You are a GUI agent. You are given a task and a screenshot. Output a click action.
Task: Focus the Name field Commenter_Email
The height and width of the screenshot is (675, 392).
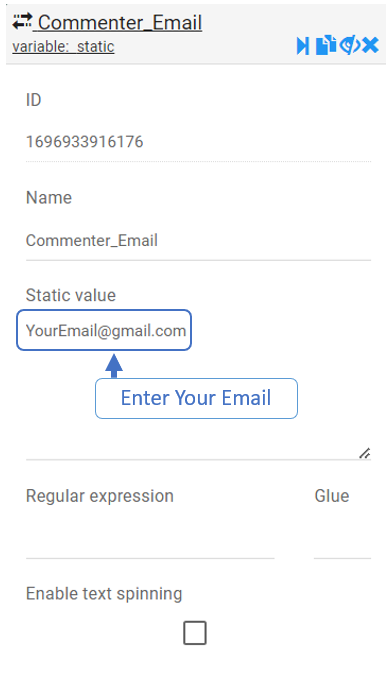pos(198,240)
